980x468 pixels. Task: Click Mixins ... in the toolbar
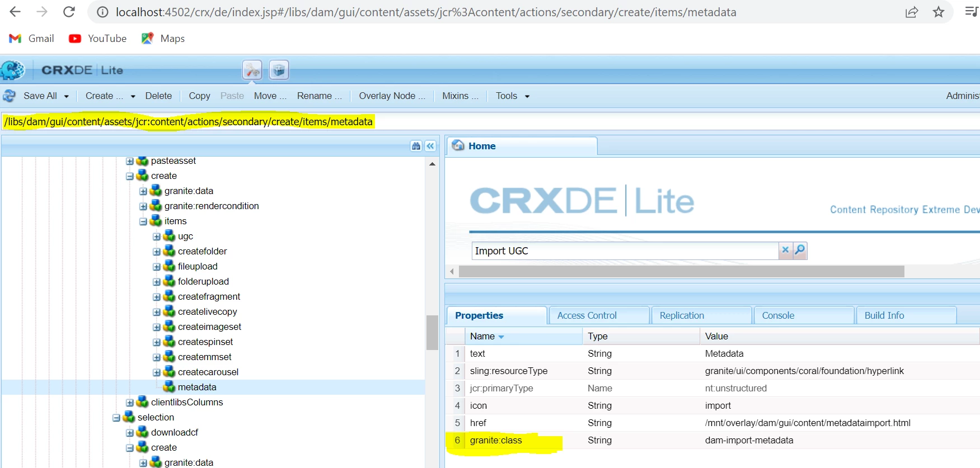click(x=460, y=96)
